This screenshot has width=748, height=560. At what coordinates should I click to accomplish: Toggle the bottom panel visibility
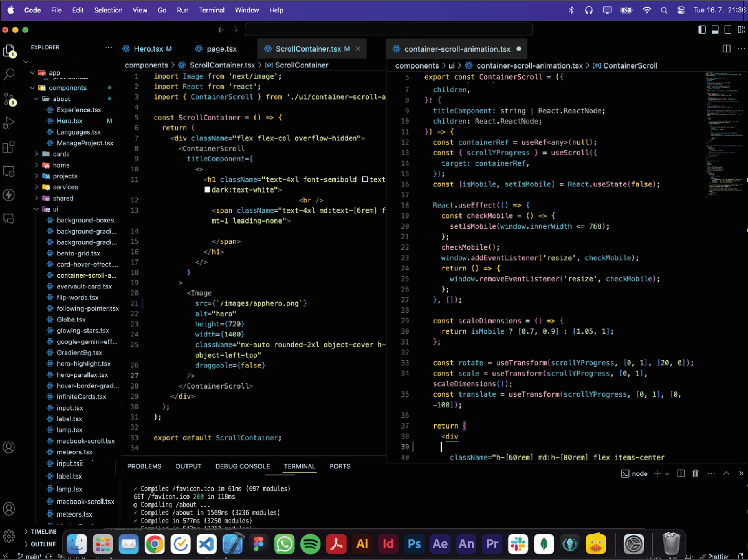[x=714, y=29]
